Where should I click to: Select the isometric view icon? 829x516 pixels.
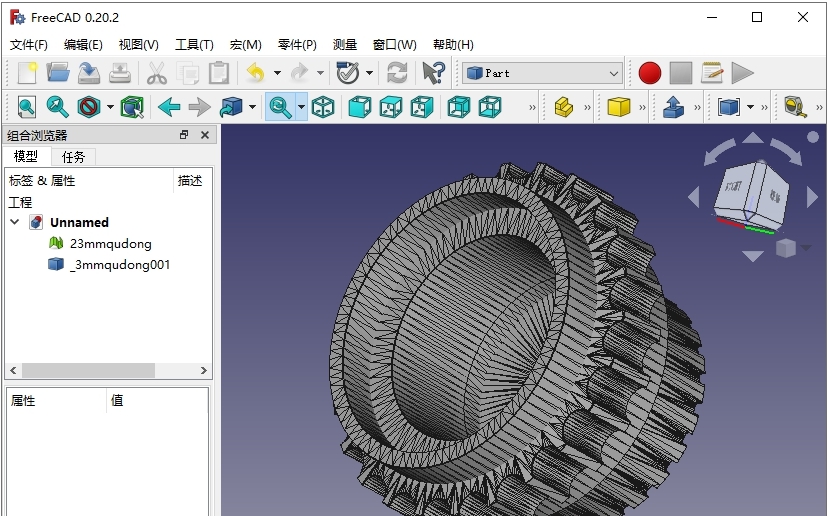(x=323, y=107)
